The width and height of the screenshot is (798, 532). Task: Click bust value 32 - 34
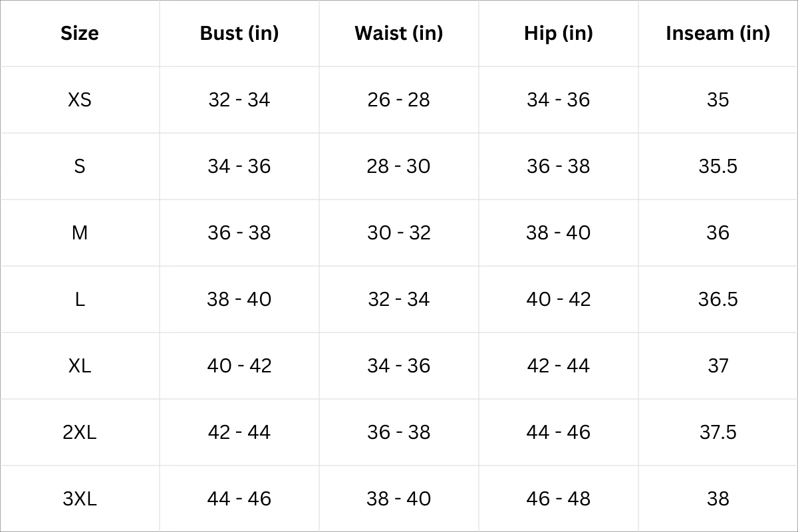pyautogui.click(x=239, y=100)
